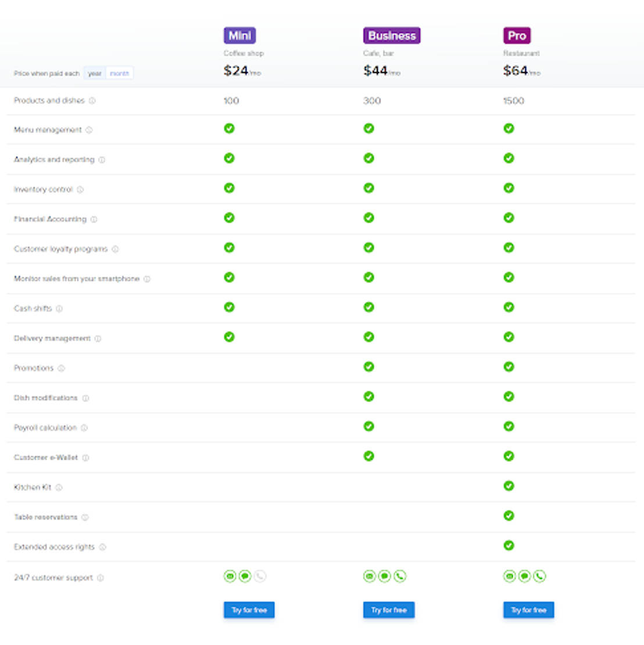Click the purple Pro plan badge
The height and width of the screenshot is (645, 644).
[517, 35]
